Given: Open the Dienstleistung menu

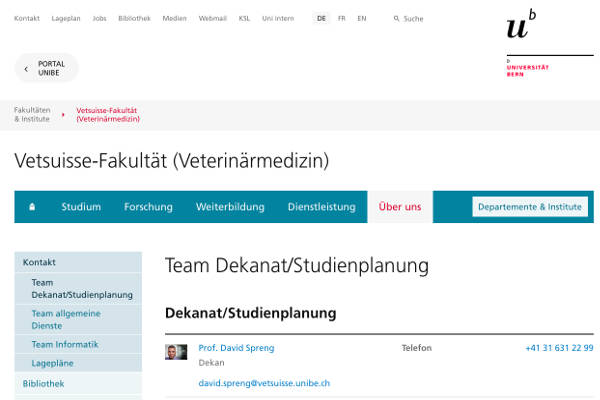Looking at the screenshot, I should (321, 207).
